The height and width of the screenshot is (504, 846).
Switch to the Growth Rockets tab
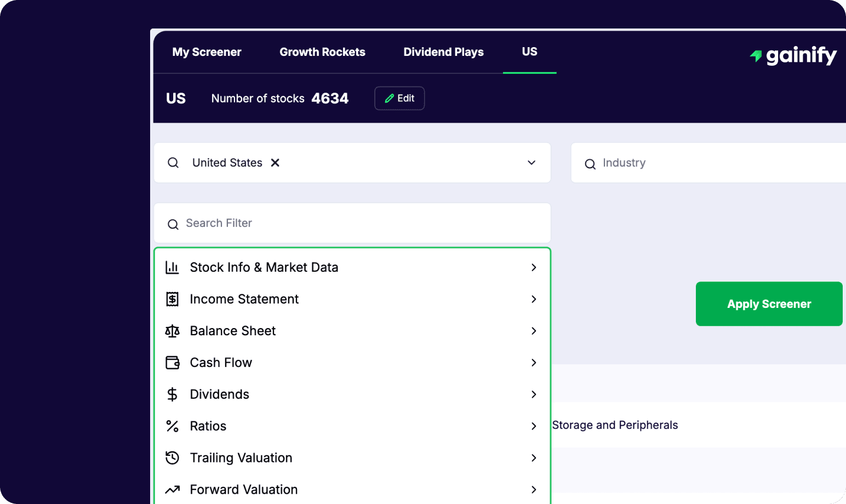pyautogui.click(x=322, y=52)
